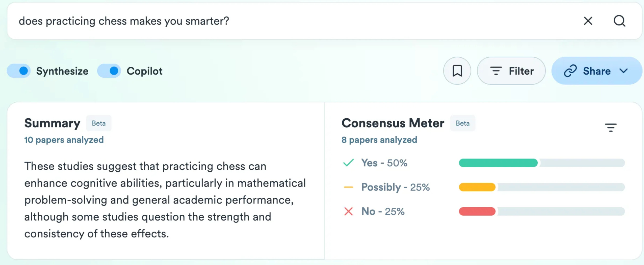Click the magnifying glass search icon
Viewport: 644px width, 265px height.
tap(619, 21)
